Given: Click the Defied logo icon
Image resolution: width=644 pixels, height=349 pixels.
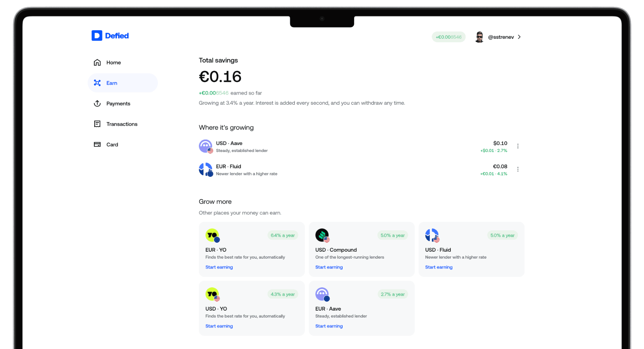Looking at the screenshot, I should (x=97, y=36).
